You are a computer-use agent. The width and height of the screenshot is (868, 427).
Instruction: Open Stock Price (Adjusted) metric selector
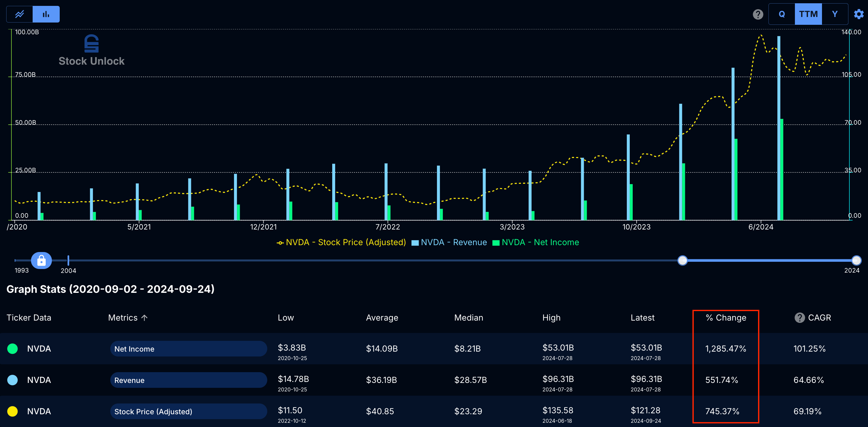[x=188, y=412]
